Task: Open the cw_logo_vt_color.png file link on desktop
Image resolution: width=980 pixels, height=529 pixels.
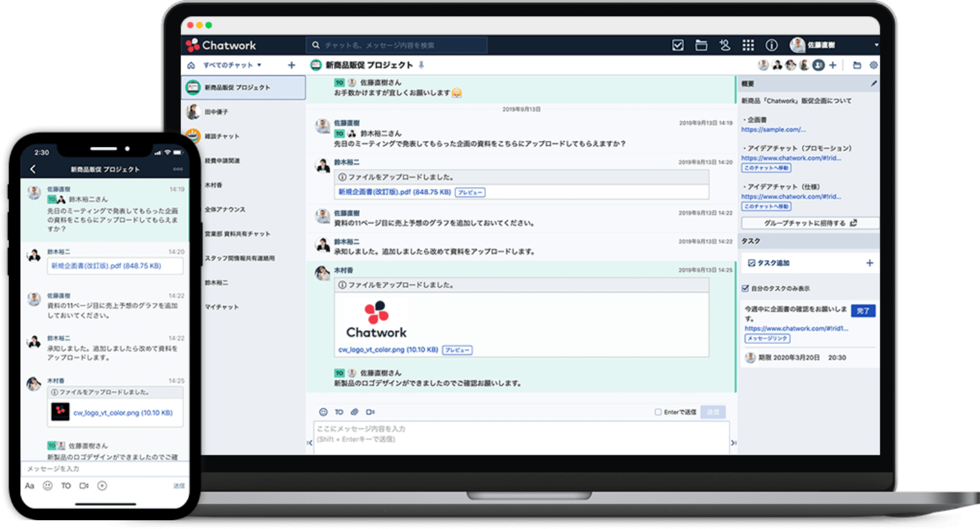Action: [388, 350]
